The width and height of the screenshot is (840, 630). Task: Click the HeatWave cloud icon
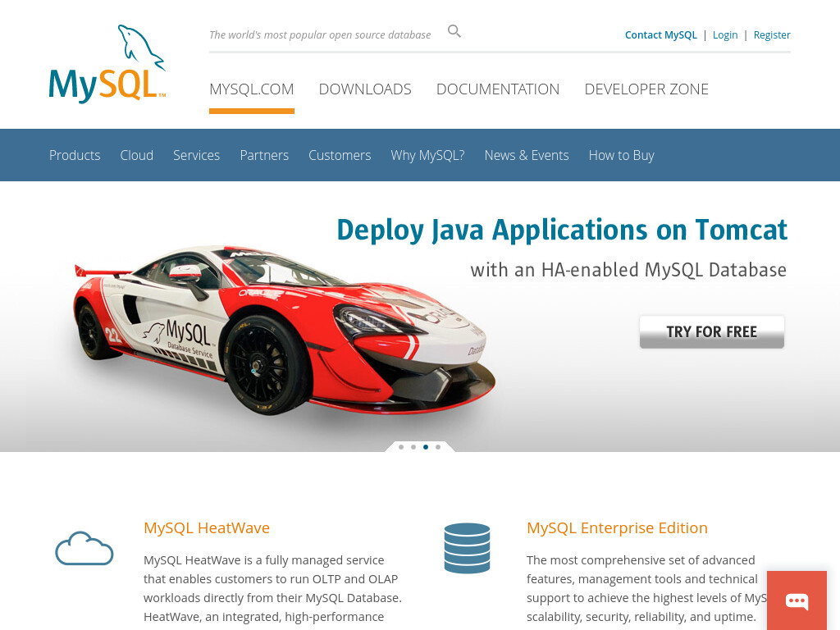pos(84,548)
